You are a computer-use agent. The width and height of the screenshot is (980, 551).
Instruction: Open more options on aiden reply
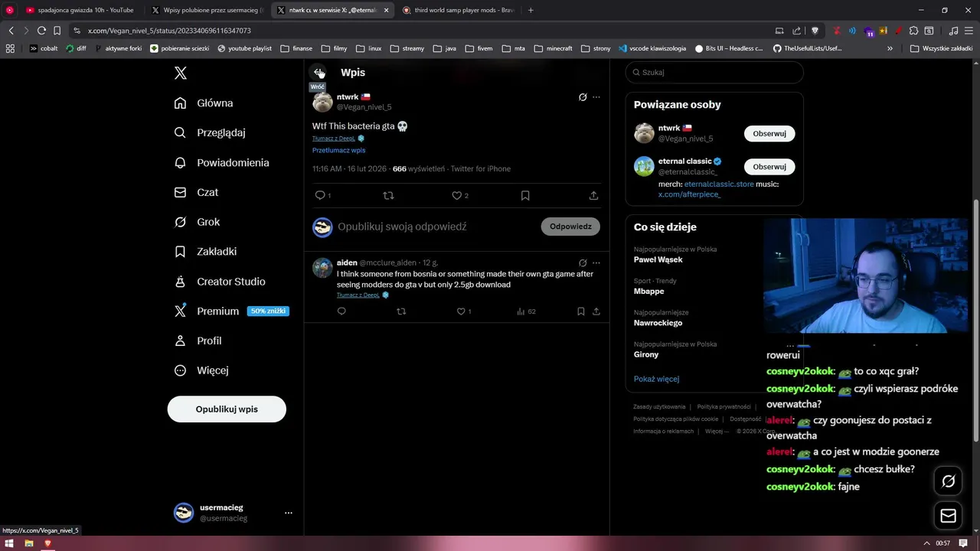point(596,262)
